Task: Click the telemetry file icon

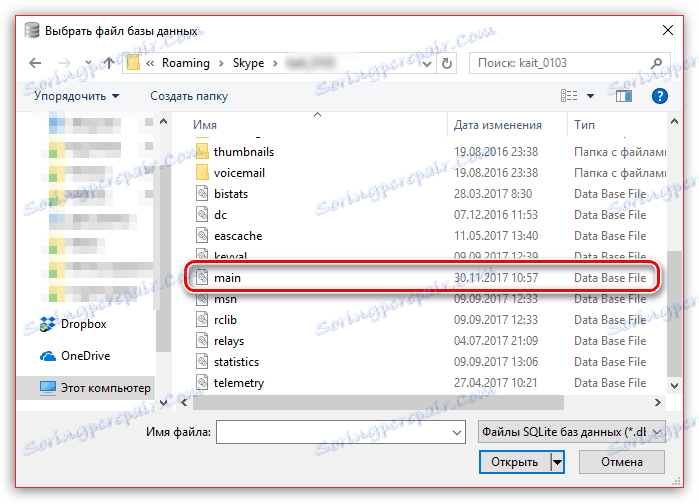Action: tap(202, 382)
